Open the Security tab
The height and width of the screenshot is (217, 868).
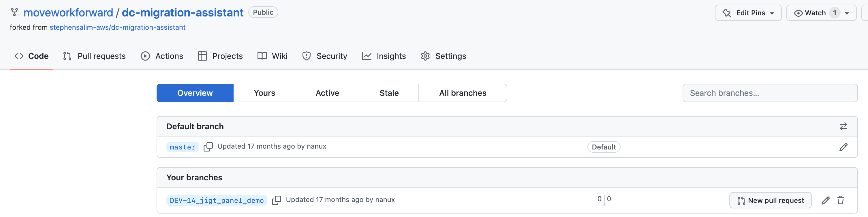[324, 56]
